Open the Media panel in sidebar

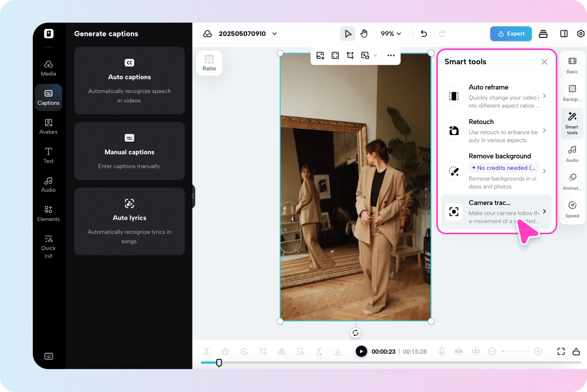tap(48, 68)
